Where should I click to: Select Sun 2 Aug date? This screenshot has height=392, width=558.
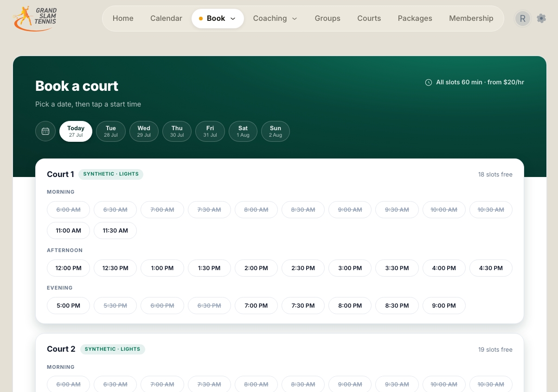pos(276,131)
